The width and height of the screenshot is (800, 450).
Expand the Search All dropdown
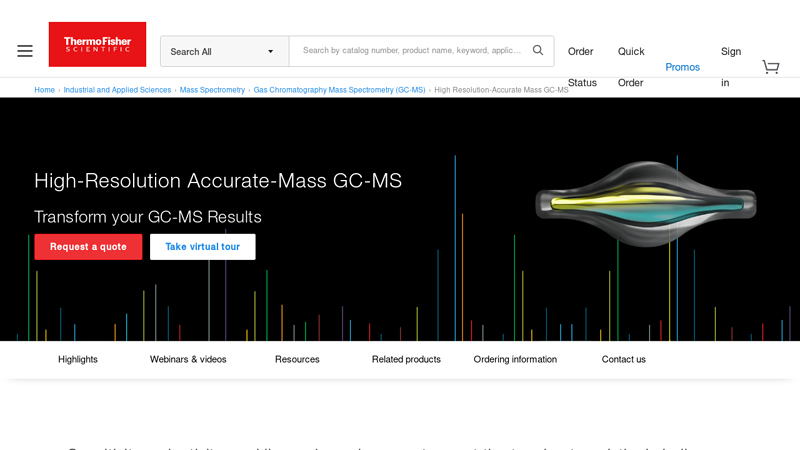point(224,51)
